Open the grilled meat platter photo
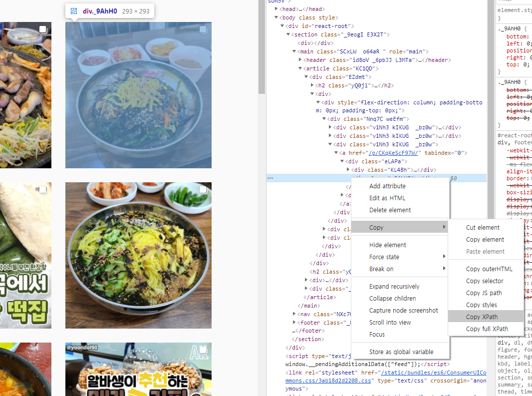 [25, 95]
